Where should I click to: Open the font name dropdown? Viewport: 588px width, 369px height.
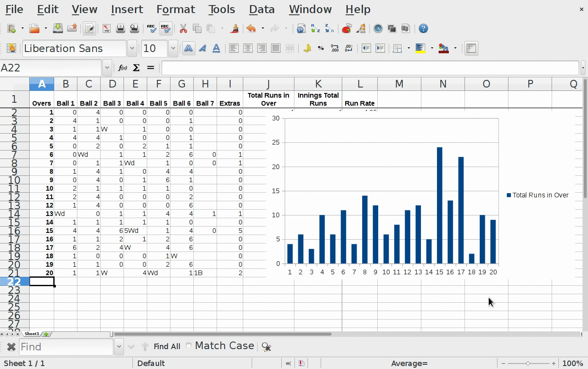pos(132,49)
